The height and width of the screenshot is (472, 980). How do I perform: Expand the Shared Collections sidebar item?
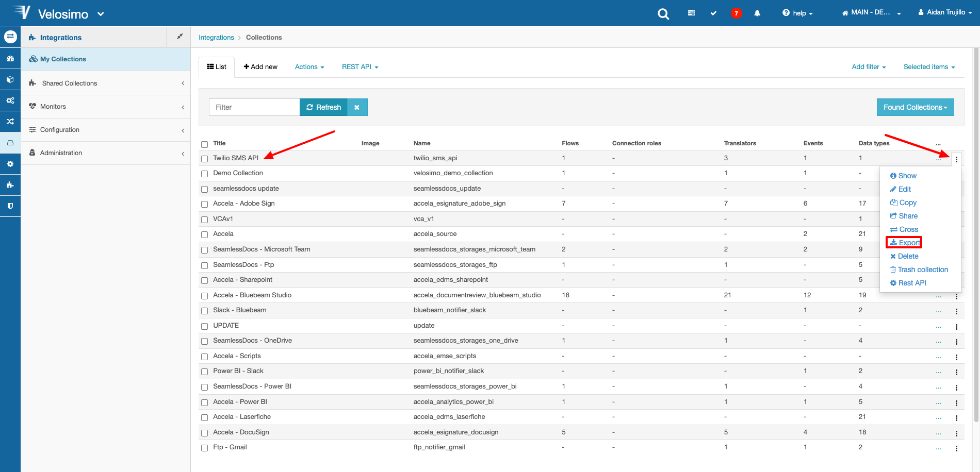(106, 83)
